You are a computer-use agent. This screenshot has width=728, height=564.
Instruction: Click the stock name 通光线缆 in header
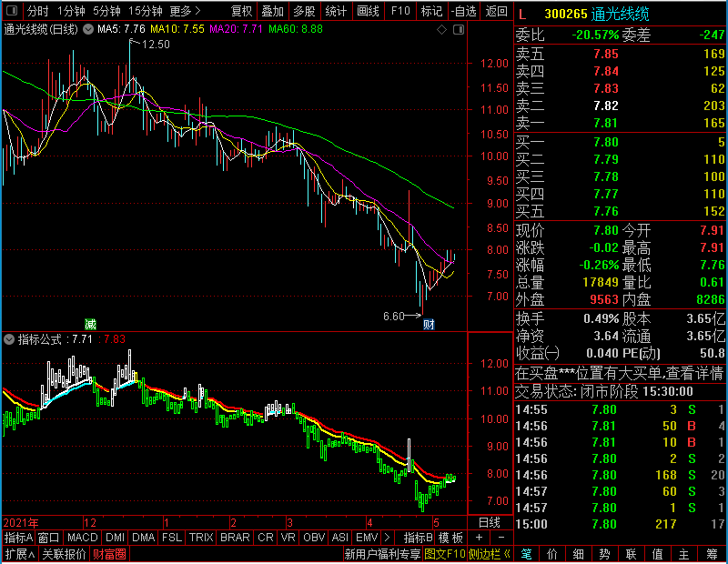coord(620,15)
